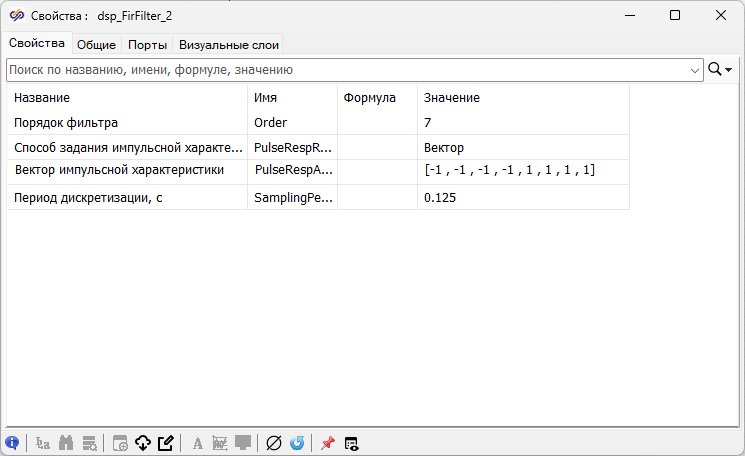The image size is (745, 456).
Task: Click the gray speech bubble comment icon
Action: [243, 443]
